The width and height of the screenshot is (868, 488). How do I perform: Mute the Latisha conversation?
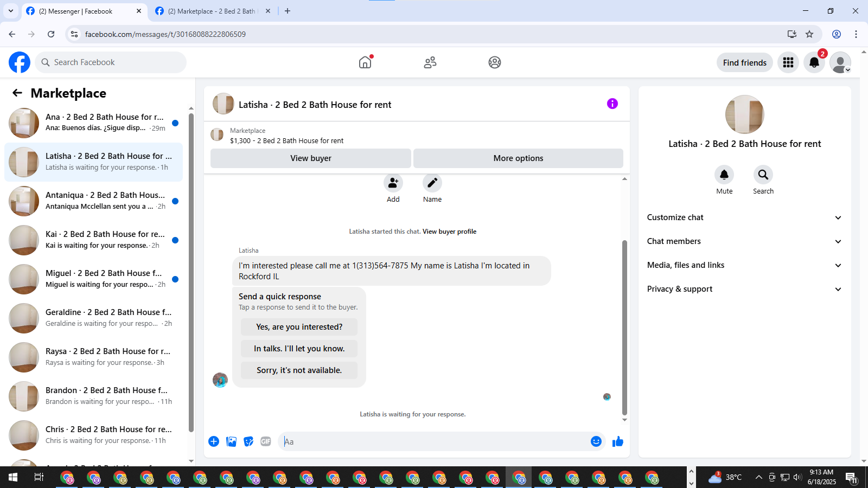(x=724, y=175)
